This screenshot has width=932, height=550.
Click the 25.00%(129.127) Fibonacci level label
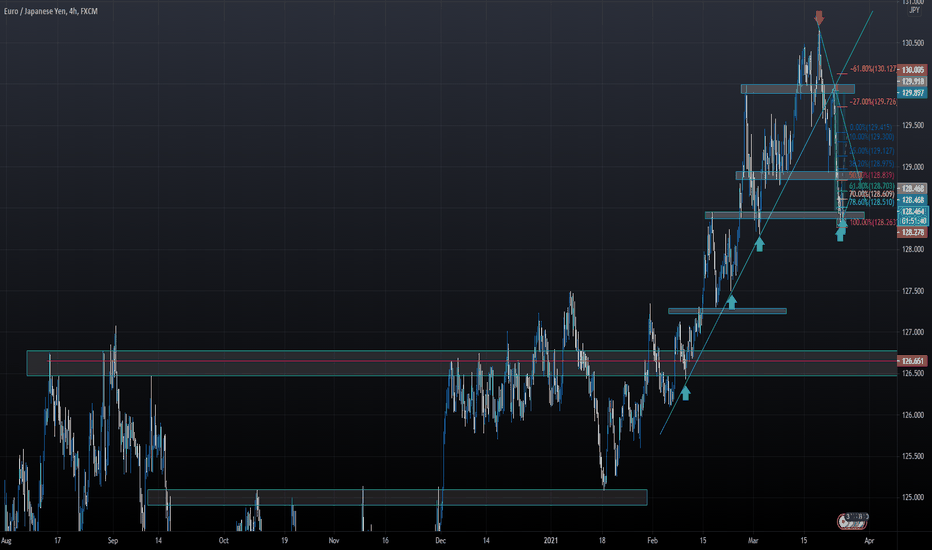pyautogui.click(x=871, y=151)
